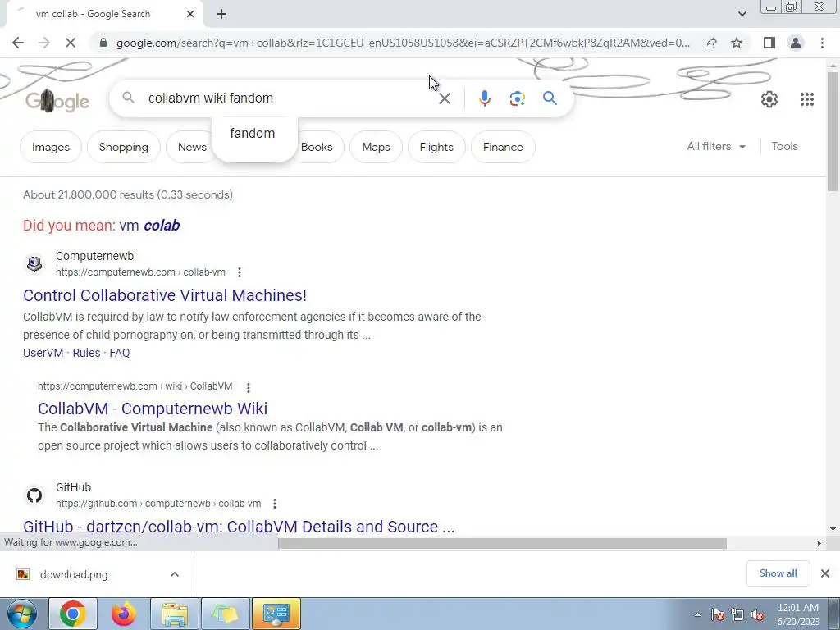Open Google quick settings gear
This screenshot has height=630, width=840.
pyautogui.click(x=769, y=99)
